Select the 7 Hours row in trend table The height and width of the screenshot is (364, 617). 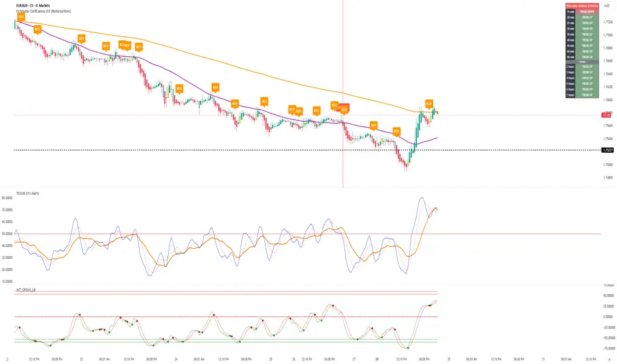pyautogui.click(x=582, y=95)
